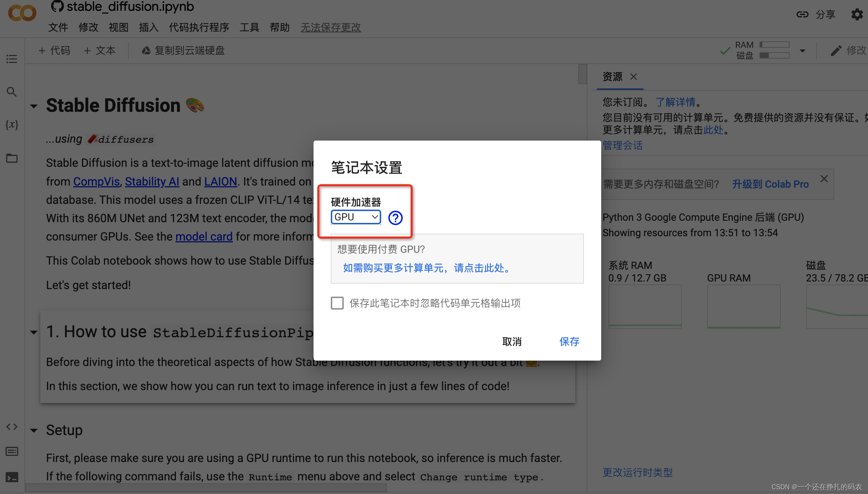Click the files icon in sidebar
868x494 pixels.
point(12,157)
